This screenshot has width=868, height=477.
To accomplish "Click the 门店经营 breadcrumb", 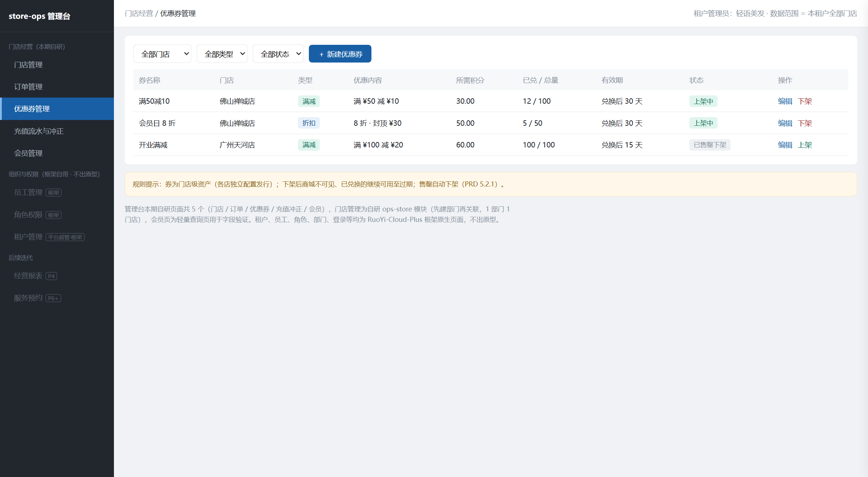I will click(139, 13).
